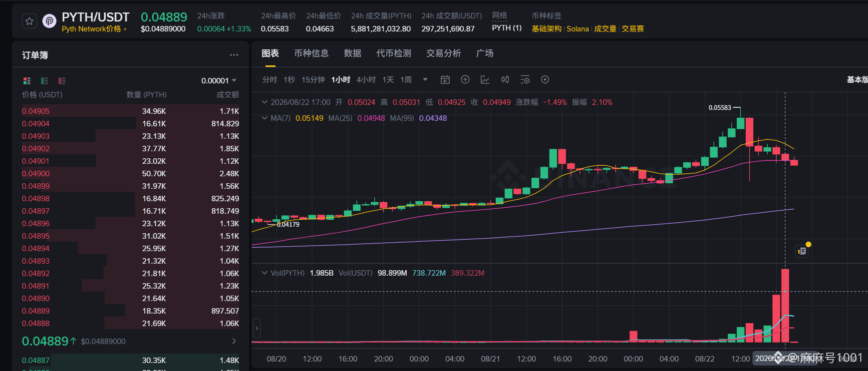Screen dimensions: 868x371
Task: Open the 0.00001 price precision dropdown
Action: click(219, 80)
